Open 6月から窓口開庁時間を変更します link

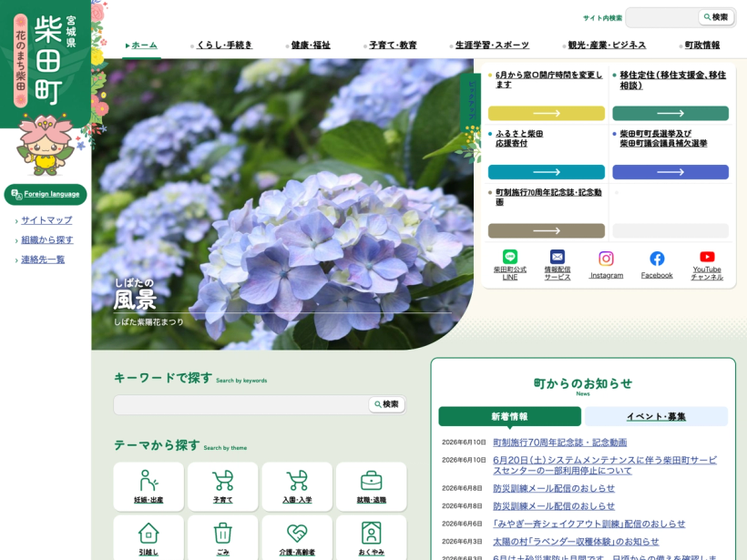(548, 79)
